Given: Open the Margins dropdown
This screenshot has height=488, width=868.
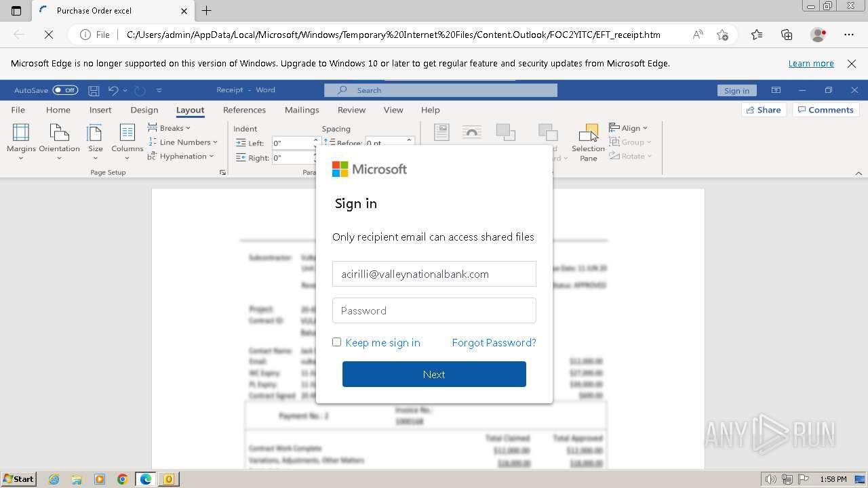Looking at the screenshot, I should point(21,142).
